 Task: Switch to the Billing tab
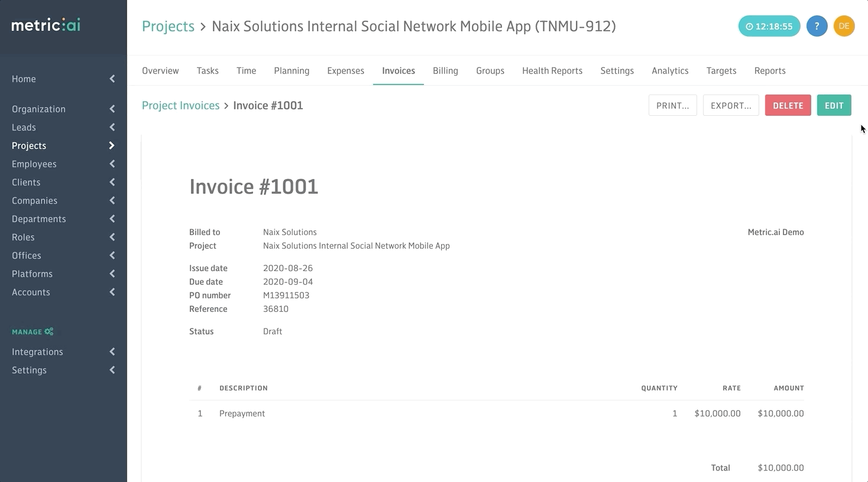(445, 70)
